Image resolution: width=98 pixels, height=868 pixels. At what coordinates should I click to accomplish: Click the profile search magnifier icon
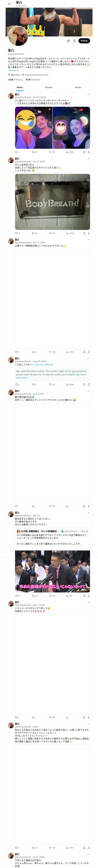coord(74,41)
